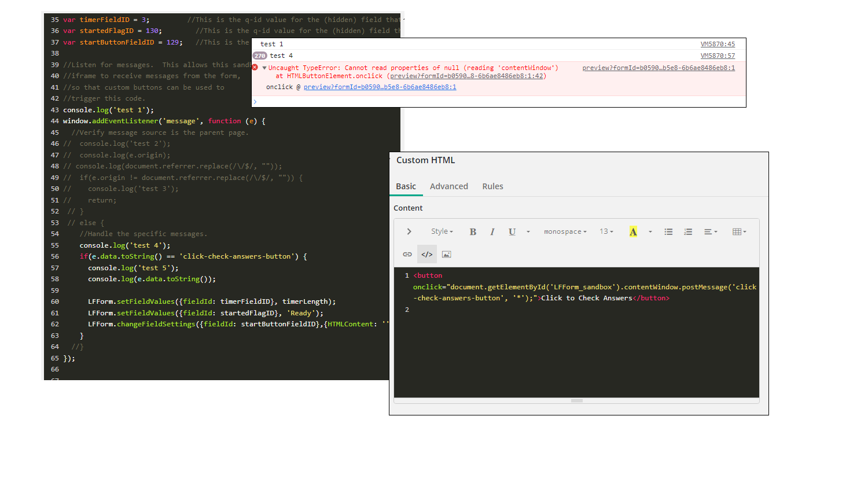
Task: Click the editor resize handle at bottom
Action: click(577, 400)
